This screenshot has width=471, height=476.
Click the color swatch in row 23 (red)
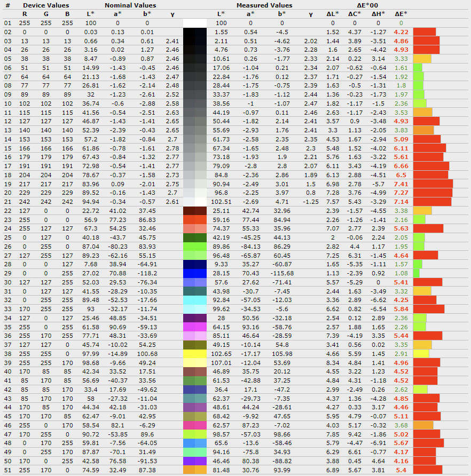[x=195, y=219]
